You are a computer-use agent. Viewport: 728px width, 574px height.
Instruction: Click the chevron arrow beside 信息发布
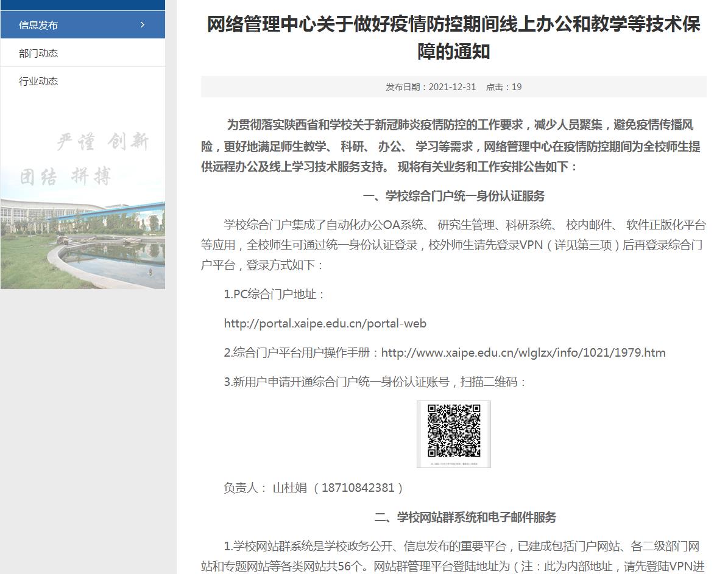tap(143, 25)
